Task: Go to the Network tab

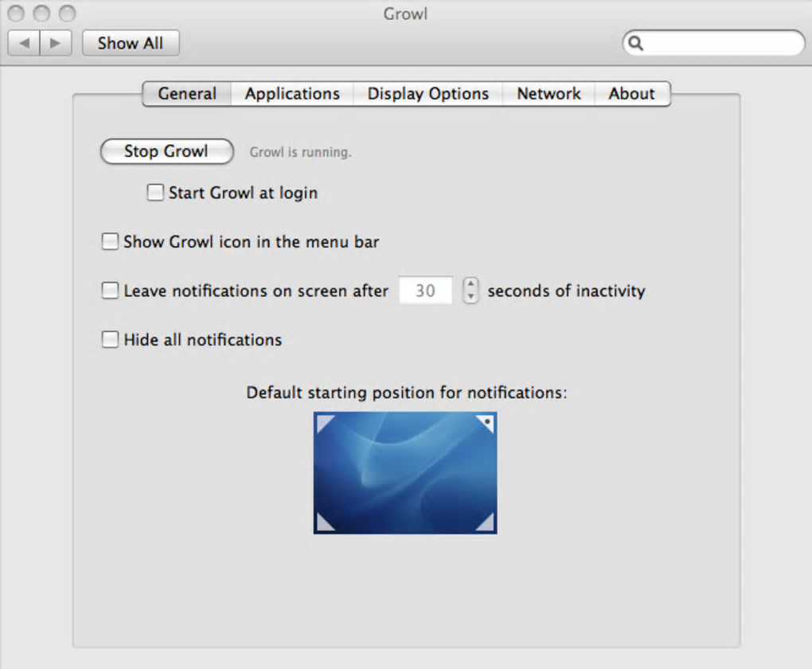Action: tap(548, 94)
